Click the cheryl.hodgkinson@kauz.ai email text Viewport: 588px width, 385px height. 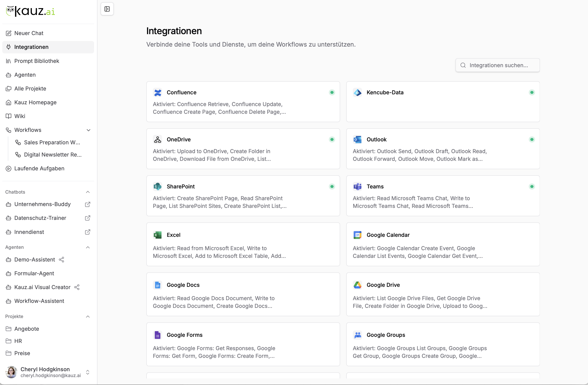(x=51, y=375)
